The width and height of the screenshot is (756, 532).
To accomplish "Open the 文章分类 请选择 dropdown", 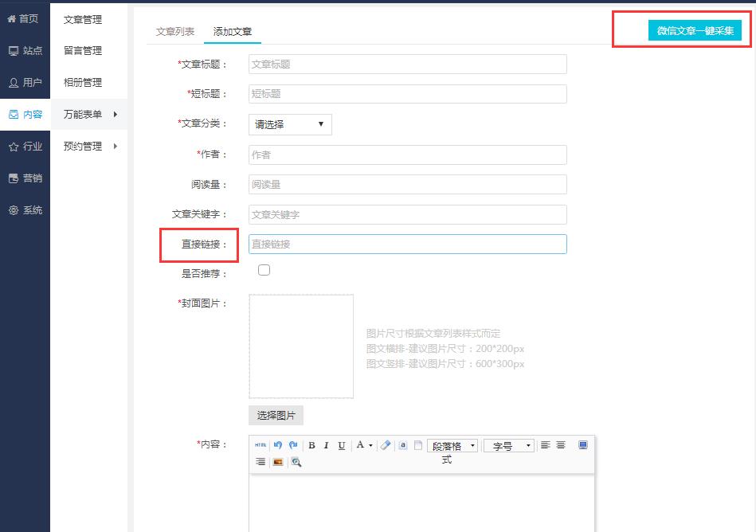I will (290, 124).
